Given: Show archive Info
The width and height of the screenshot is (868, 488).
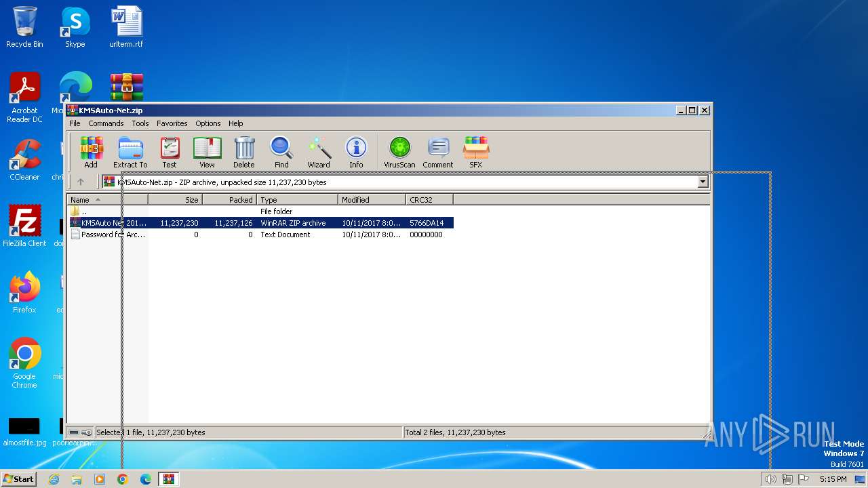Looking at the screenshot, I should pos(356,152).
